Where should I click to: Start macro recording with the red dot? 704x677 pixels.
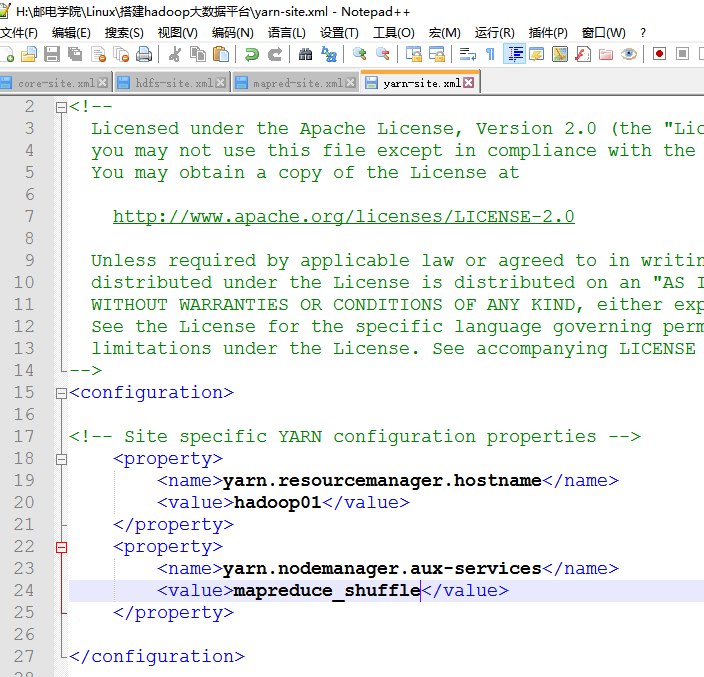coord(660,54)
